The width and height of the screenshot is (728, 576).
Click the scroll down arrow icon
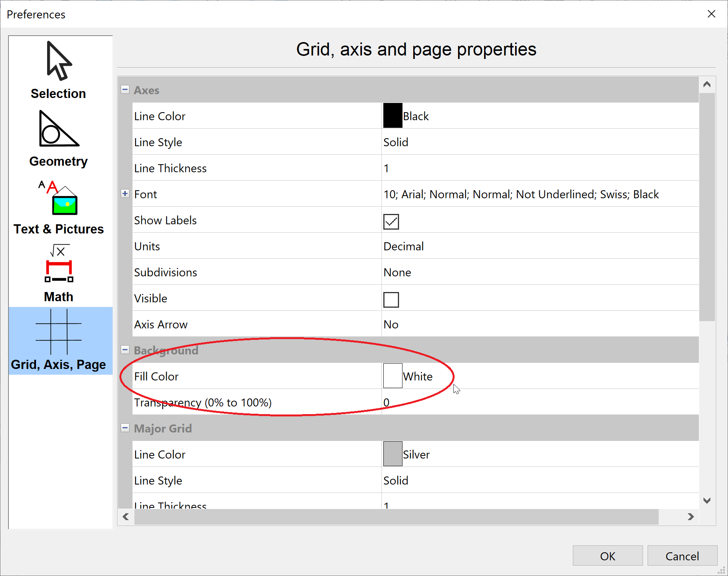[x=707, y=501]
